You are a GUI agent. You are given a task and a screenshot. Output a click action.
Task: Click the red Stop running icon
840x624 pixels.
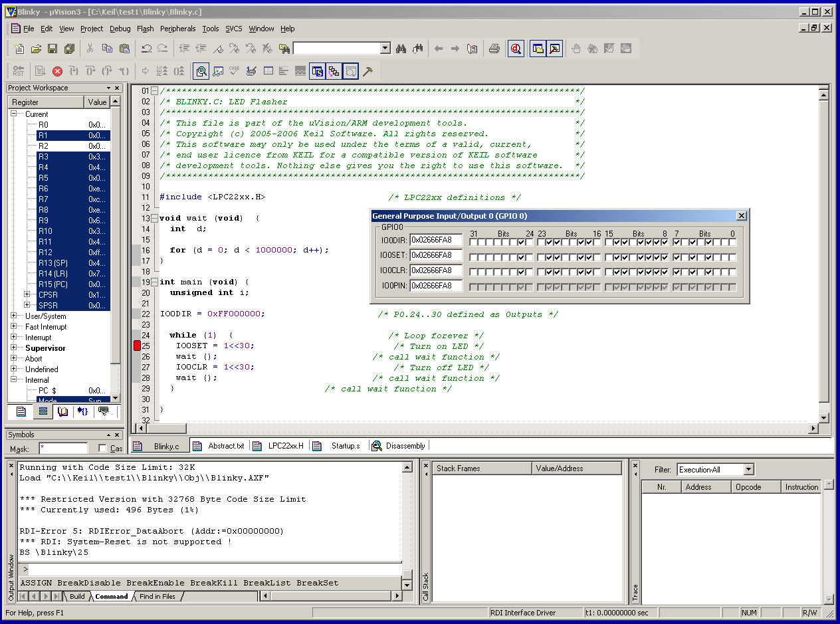[57, 71]
